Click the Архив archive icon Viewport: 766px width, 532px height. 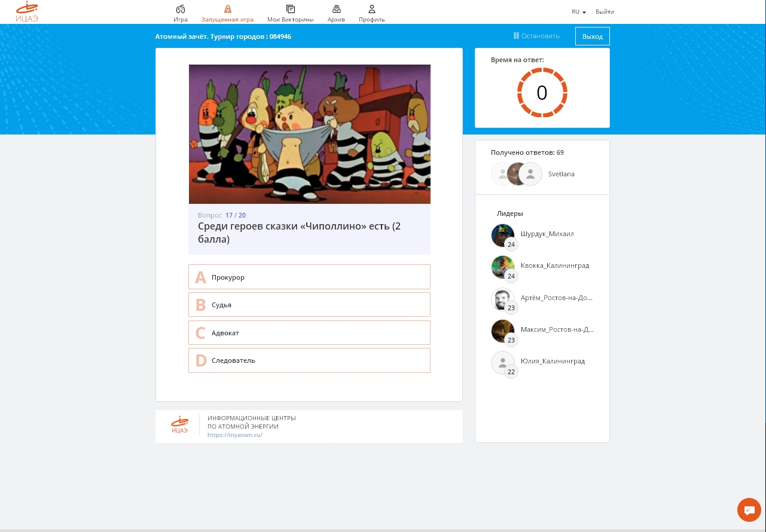point(337,9)
